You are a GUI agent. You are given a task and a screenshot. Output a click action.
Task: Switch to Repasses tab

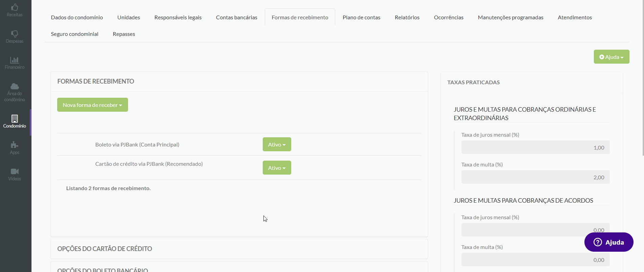pyautogui.click(x=124, y=34)
